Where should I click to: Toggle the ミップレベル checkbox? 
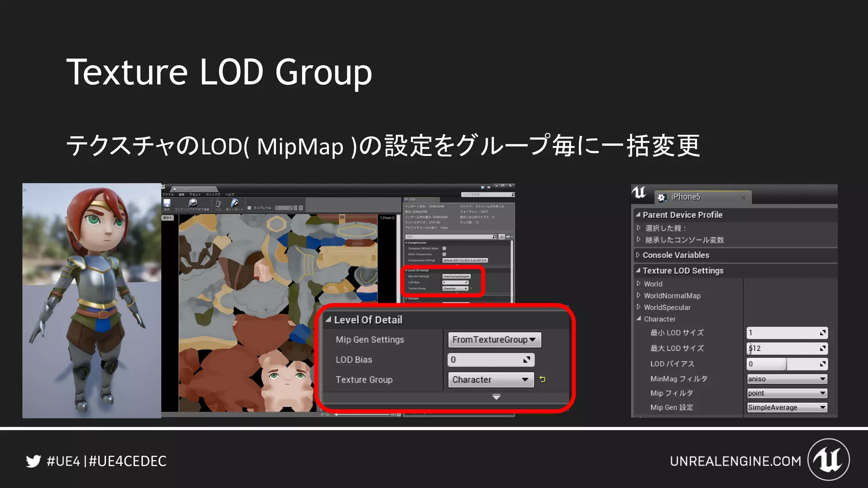[x=249, y=208]
